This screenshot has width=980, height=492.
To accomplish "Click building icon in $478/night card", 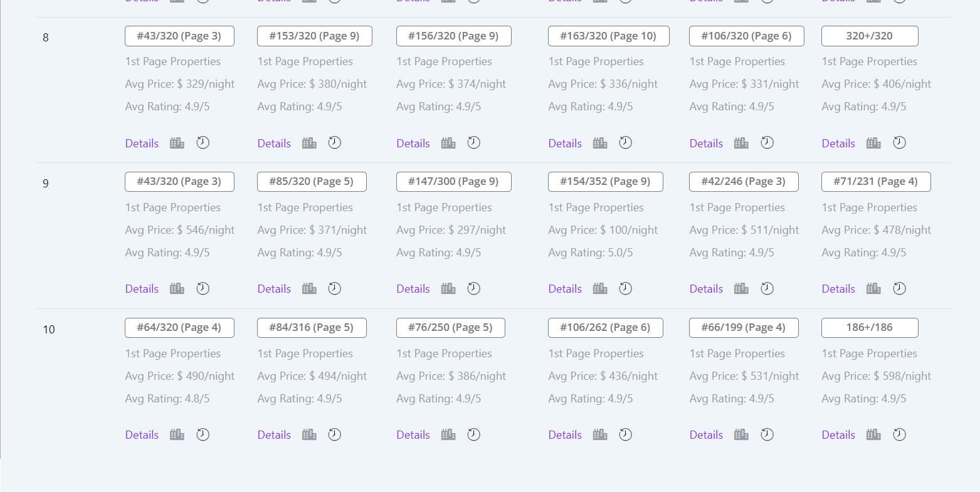I will (873, 288).
